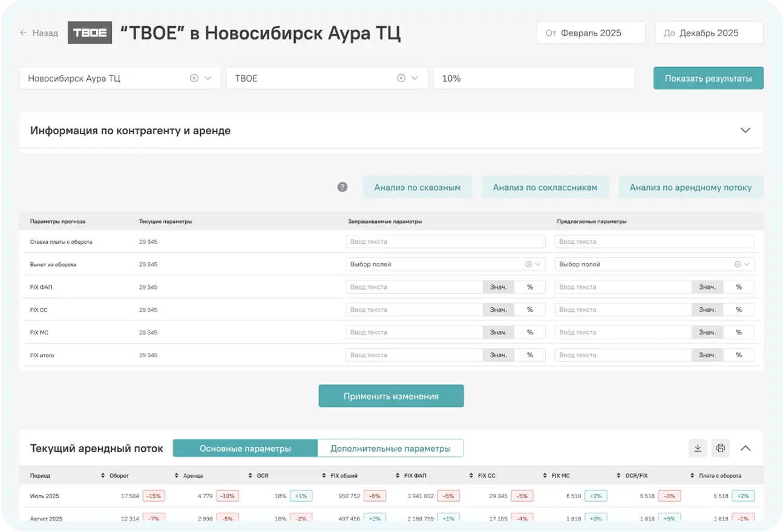Clear the ТВОЕ tenant selection
The image size is (783, 532).
[x=401, y=78]
